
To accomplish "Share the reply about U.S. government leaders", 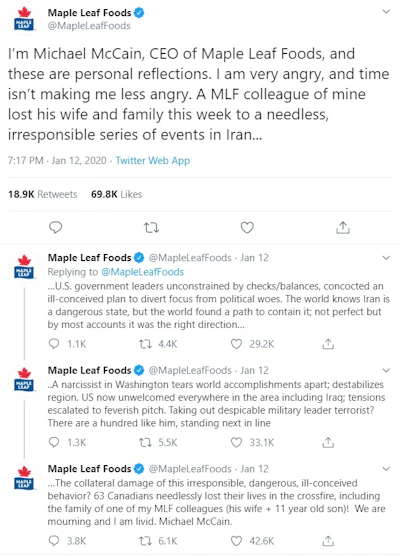I will click(x=328, y=344).
